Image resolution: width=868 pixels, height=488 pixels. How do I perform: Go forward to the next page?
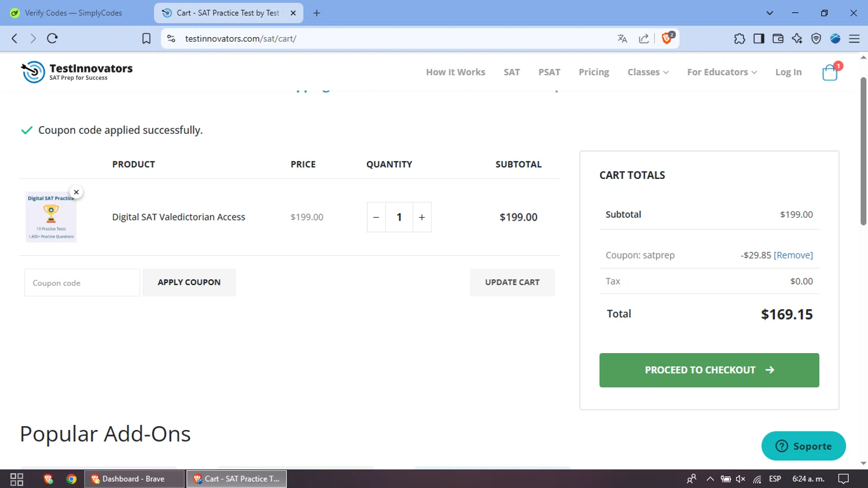(33, 38)
